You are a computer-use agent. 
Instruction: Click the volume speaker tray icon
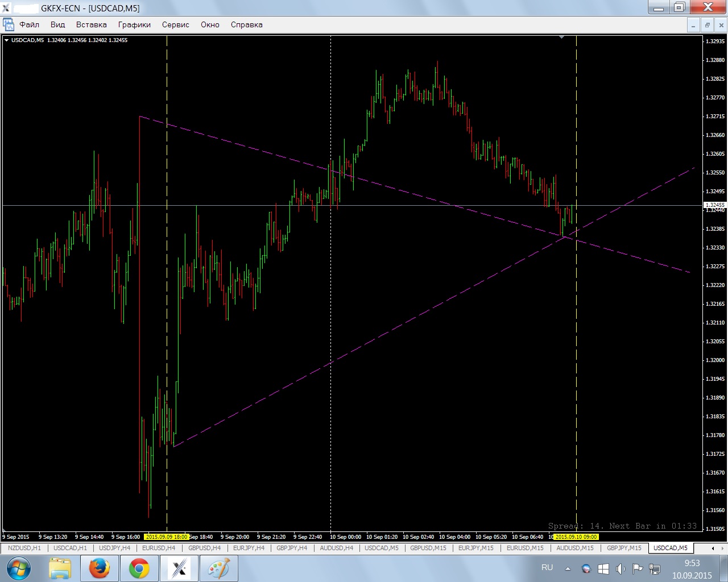[621, 568]
